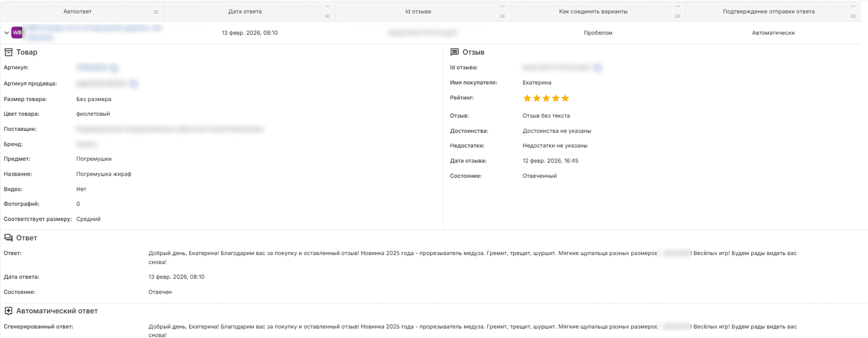This screenshot has width=868, height=338.
Task: Open Как соединять варианты column hamburger menu
Action: click(x=678, y=16)
